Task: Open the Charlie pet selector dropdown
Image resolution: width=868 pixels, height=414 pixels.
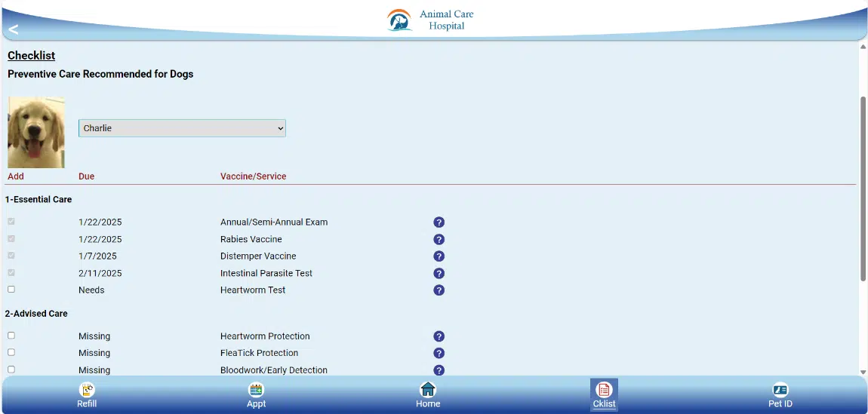Action: 182,128
